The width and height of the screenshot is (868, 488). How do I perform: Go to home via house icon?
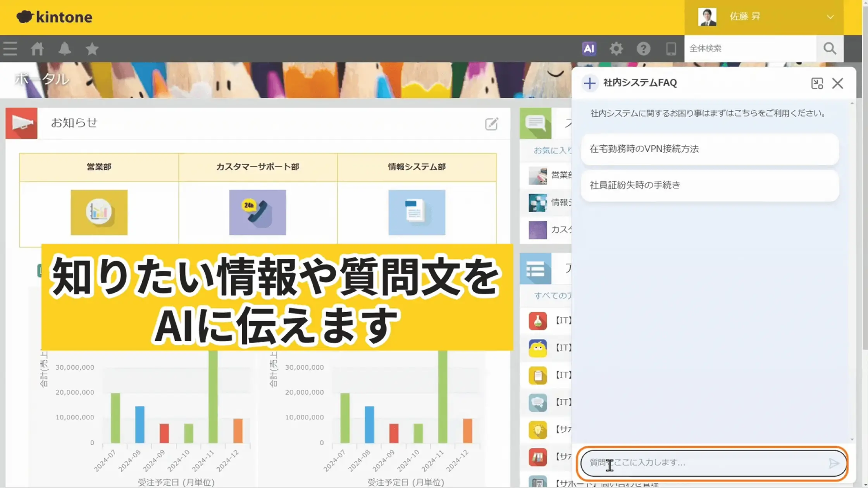[38, 49]
